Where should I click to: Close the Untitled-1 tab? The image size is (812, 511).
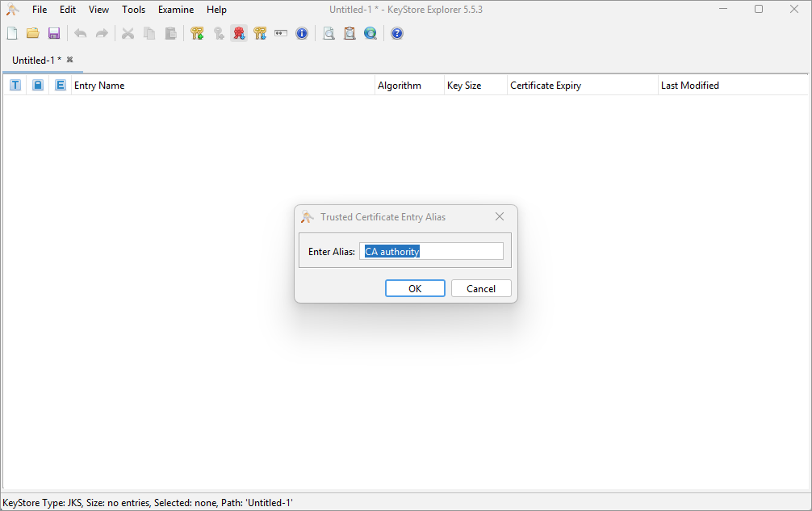70,60
